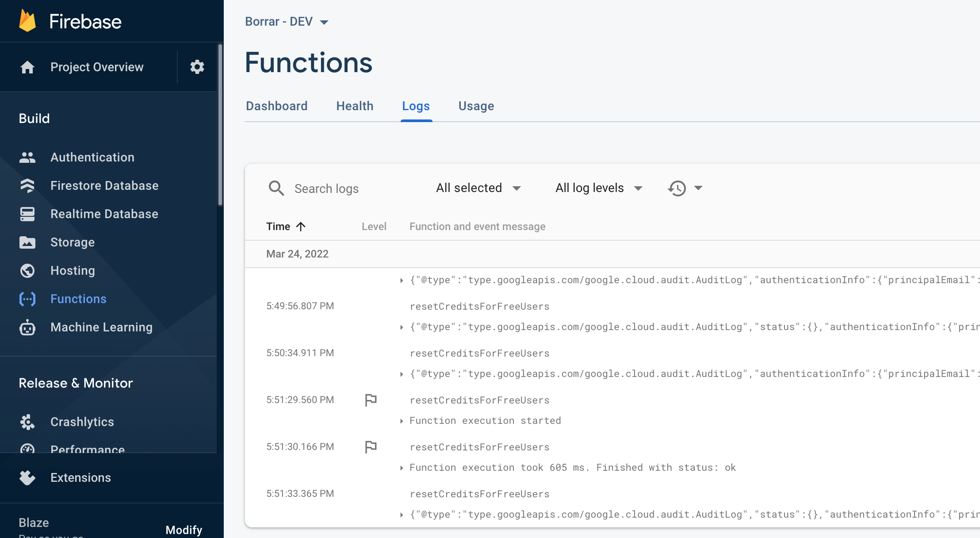The width and height of the screenshot is (980, 538).
Task: Expand the Function execution started entry
Action: (402, 421)
